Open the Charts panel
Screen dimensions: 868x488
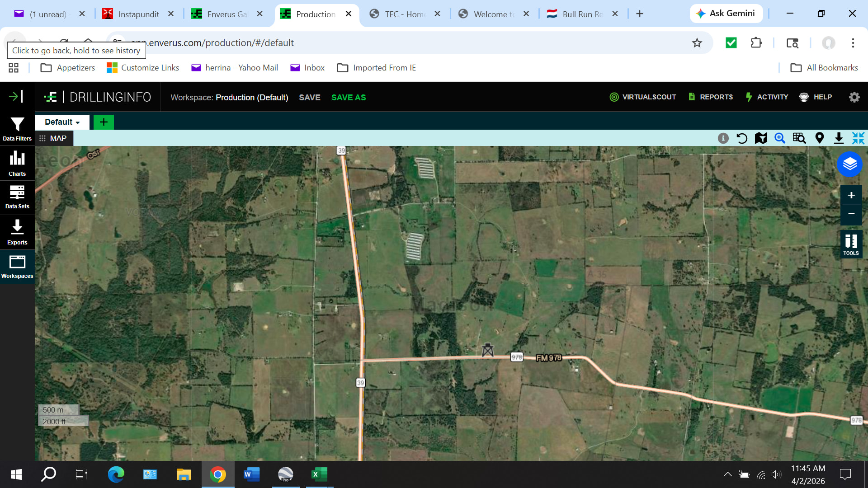17,163
